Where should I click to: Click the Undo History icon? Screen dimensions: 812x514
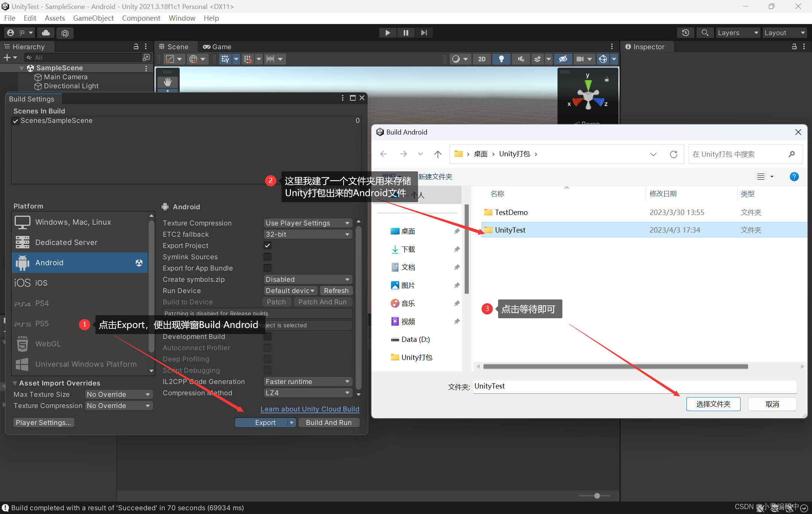pos(685,33)
